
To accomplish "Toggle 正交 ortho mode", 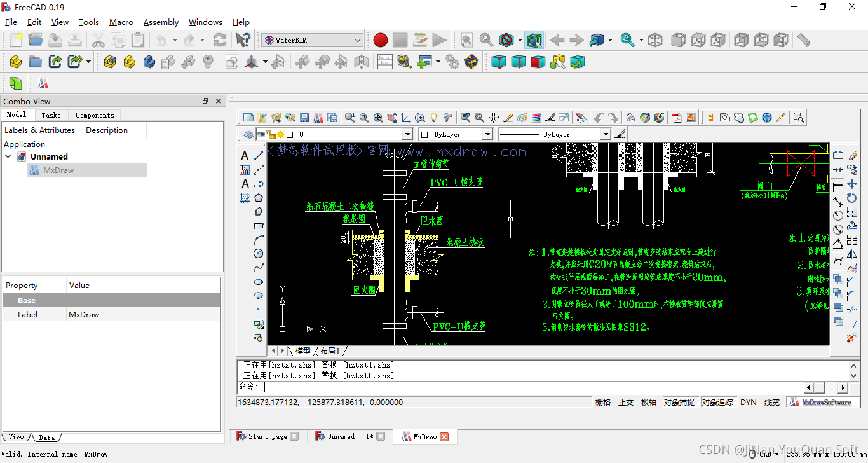I will [x=626, y=402].
